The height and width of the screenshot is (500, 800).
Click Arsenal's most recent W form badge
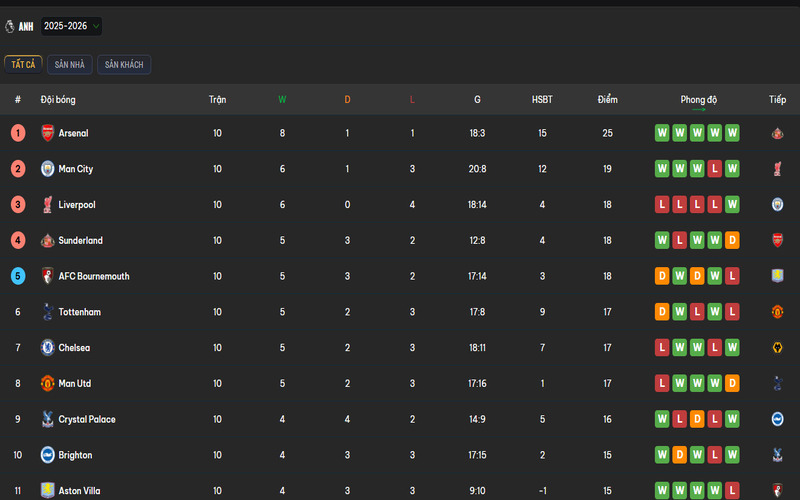pyautogui.click(x=732, y=133)
